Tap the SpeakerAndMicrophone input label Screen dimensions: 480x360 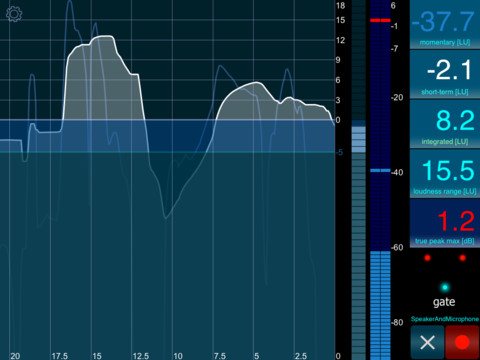445,319
